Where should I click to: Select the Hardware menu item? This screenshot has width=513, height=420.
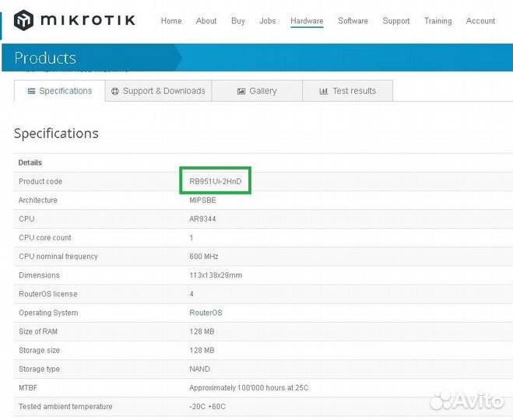(307, 21)
